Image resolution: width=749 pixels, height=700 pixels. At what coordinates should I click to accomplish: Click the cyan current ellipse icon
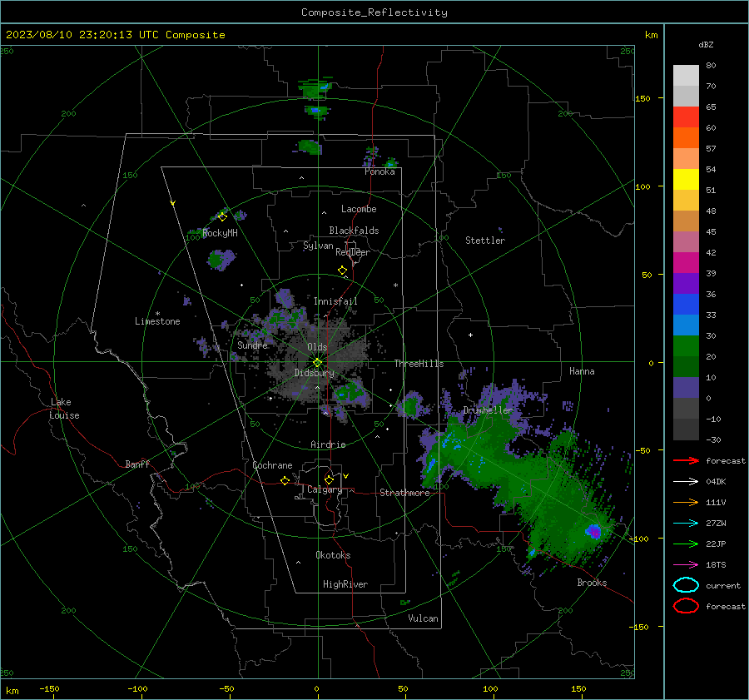tap(686, 585)
